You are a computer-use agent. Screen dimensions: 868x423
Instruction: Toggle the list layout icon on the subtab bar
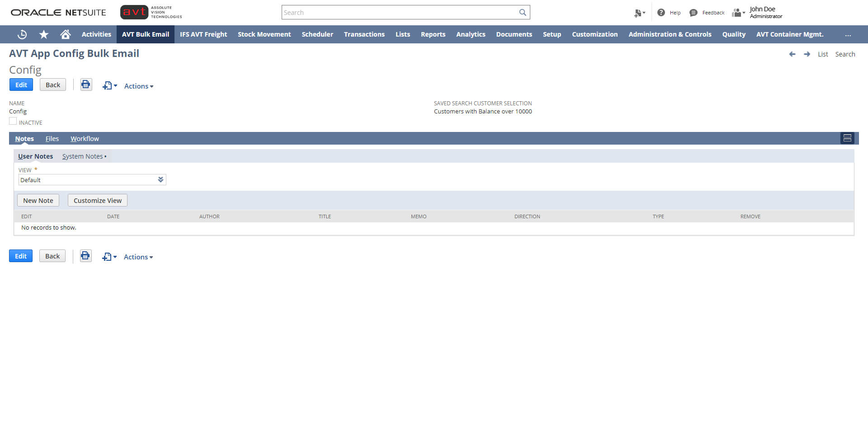pyautogui.click(x=848, y=138)
